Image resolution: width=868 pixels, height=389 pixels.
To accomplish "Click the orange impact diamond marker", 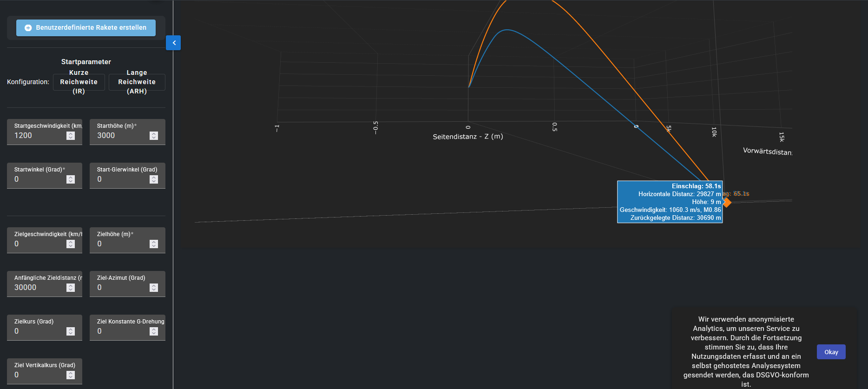I will [x=727, y=203].
